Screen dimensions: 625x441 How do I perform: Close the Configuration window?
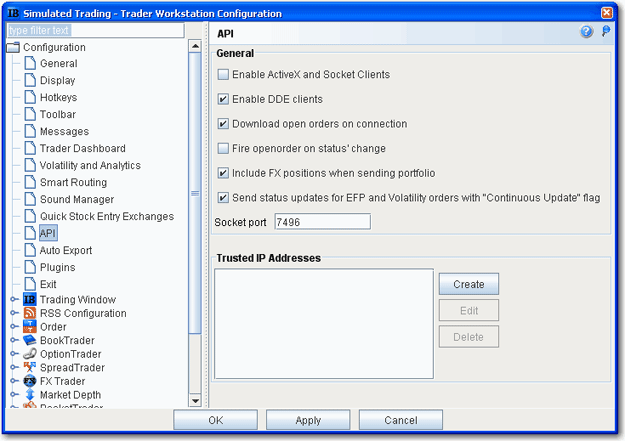tap(607, 13)
